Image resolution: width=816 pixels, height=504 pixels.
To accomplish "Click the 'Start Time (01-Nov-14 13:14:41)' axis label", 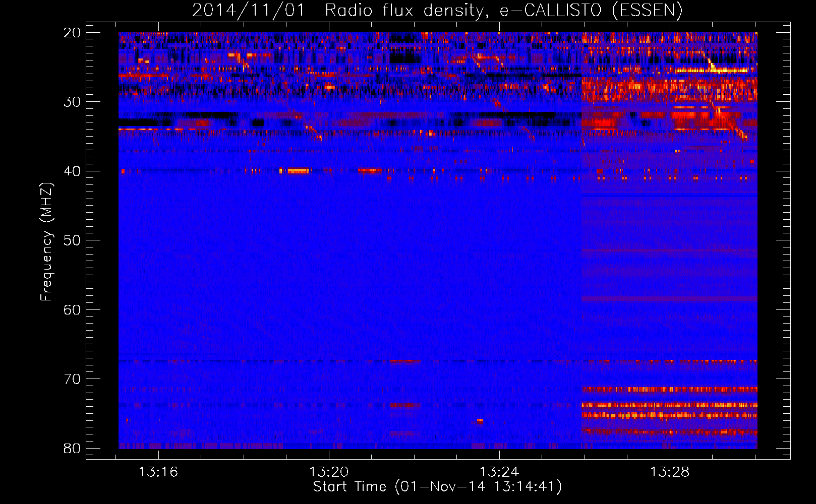I will (x=437, y=487).
